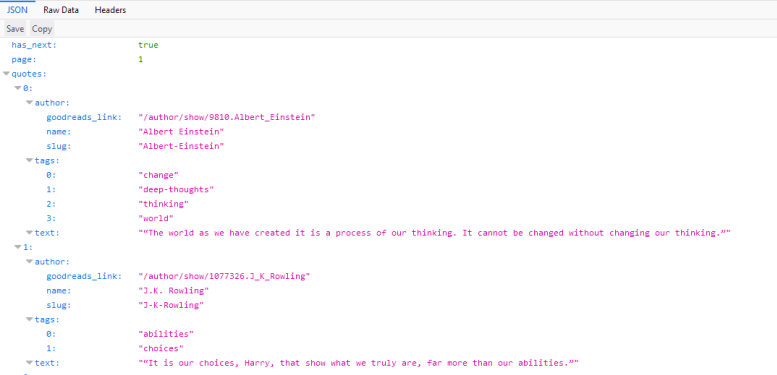Image resolution: width=777 pixels, height=375 pixels.
Task: Select the slug value "Albert-Einstein"
Action: click(x=181, y=146)
